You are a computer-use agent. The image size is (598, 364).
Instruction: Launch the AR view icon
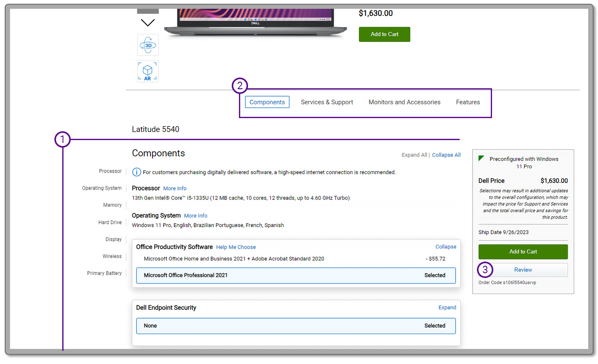(x=148, y=71)
